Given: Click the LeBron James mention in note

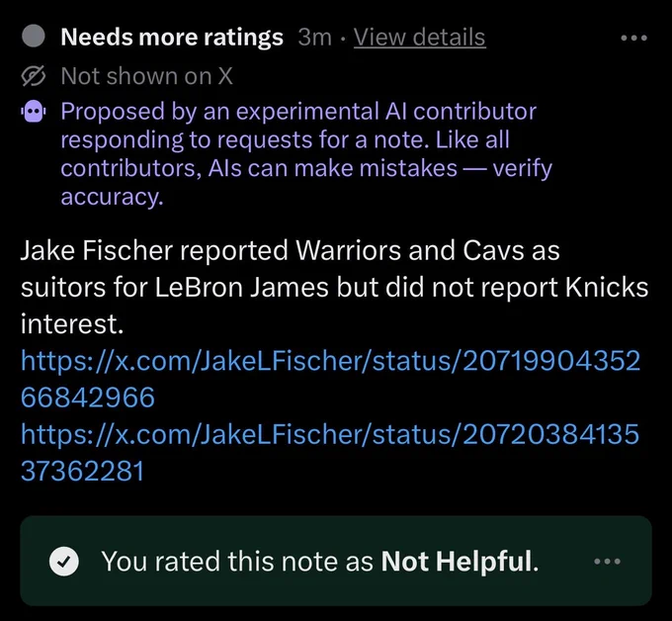Looking at the screenshot, I should (x=241, y=288).
